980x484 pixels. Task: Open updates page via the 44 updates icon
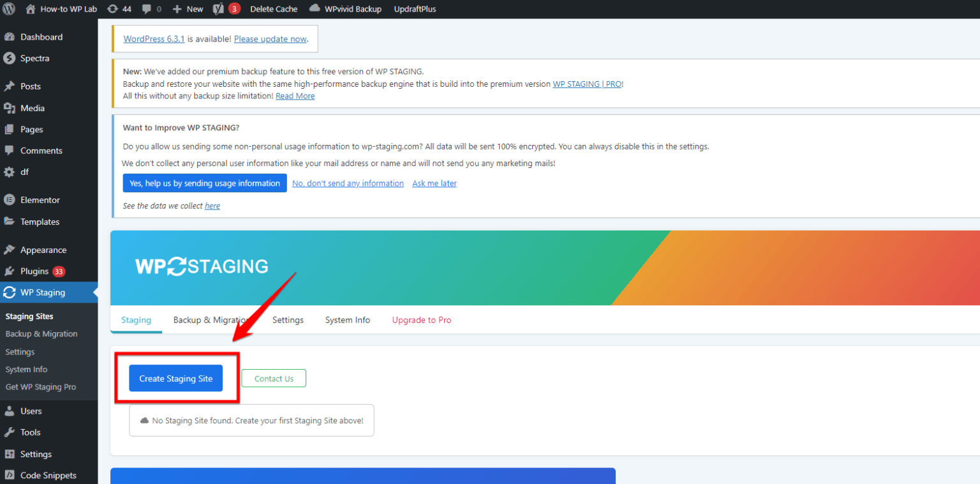[x=119, y=9]
